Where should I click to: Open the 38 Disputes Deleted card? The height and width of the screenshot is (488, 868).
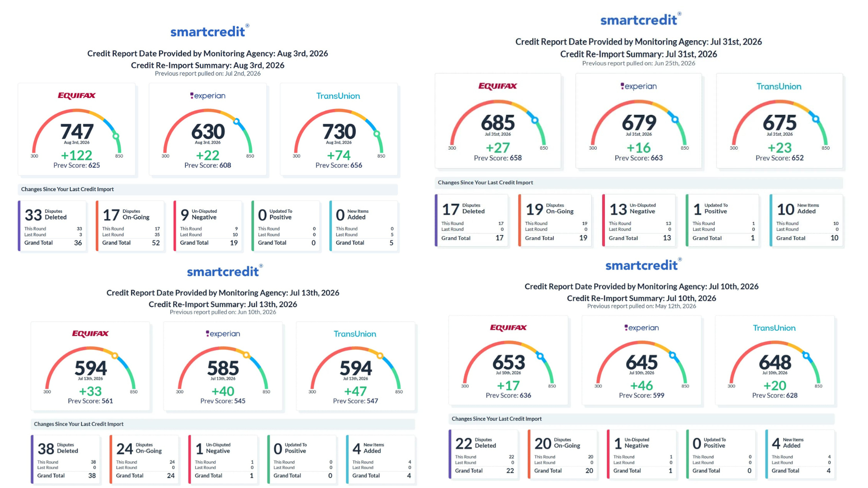click(x=65, y=459)
